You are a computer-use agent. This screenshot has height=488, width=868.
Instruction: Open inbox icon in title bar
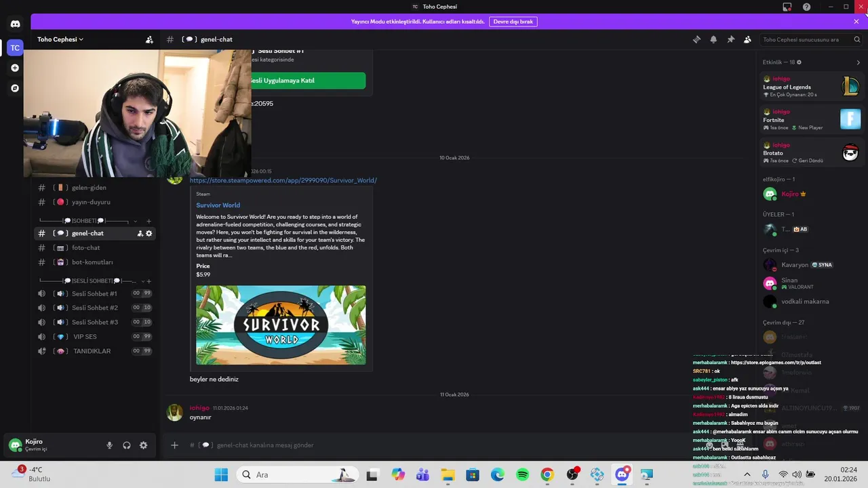click(x=787, y=7)
